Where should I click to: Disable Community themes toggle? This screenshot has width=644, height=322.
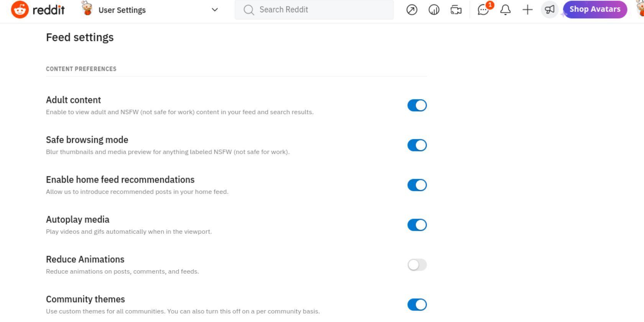(417, 305)
